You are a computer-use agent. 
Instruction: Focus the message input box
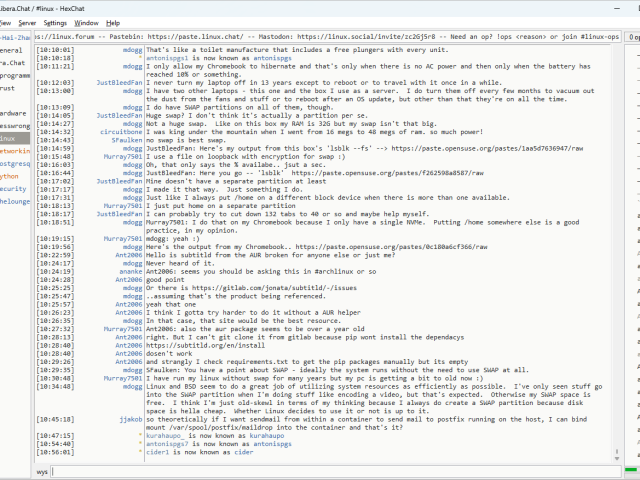(330, 470)
